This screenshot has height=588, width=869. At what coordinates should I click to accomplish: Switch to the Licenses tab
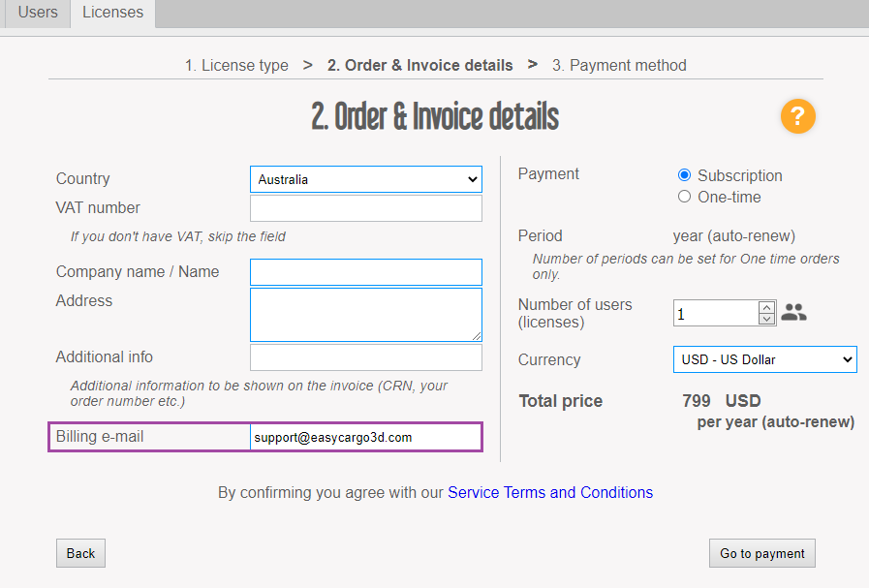112,13
